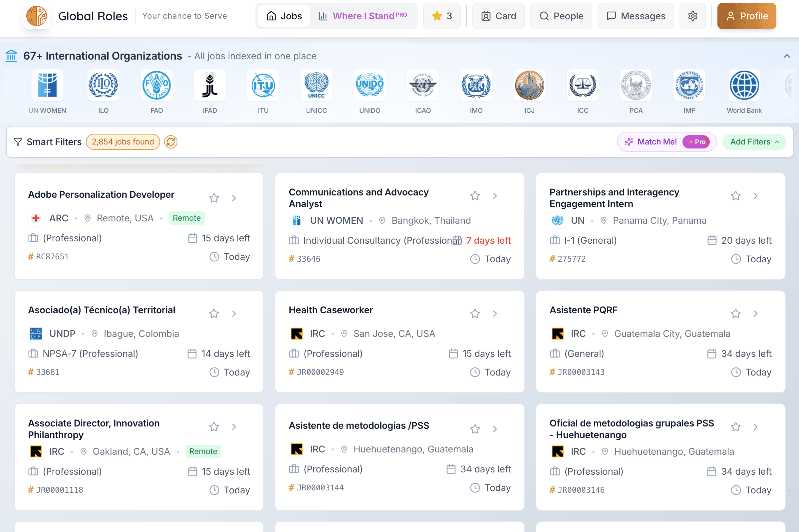Image resolution: width=799 pixels, height=532 pixels.
Task: Choose the ICC scales logo
Action: [583, 85]
